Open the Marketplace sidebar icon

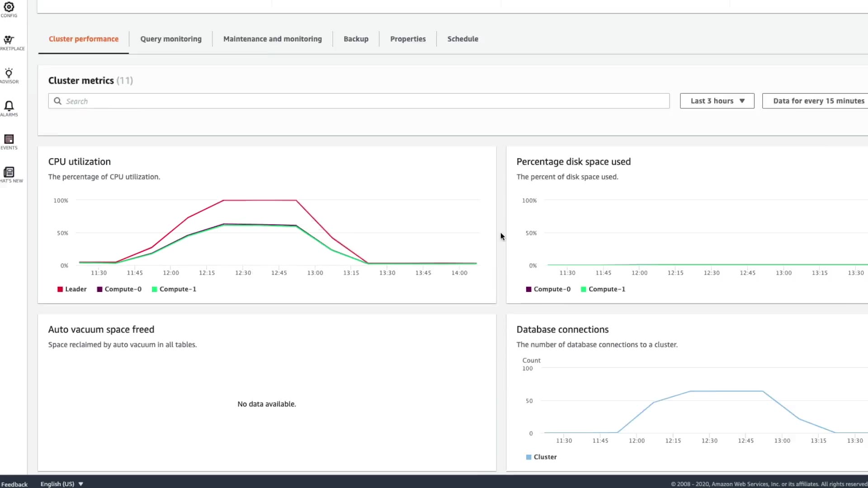coord(9,40)
